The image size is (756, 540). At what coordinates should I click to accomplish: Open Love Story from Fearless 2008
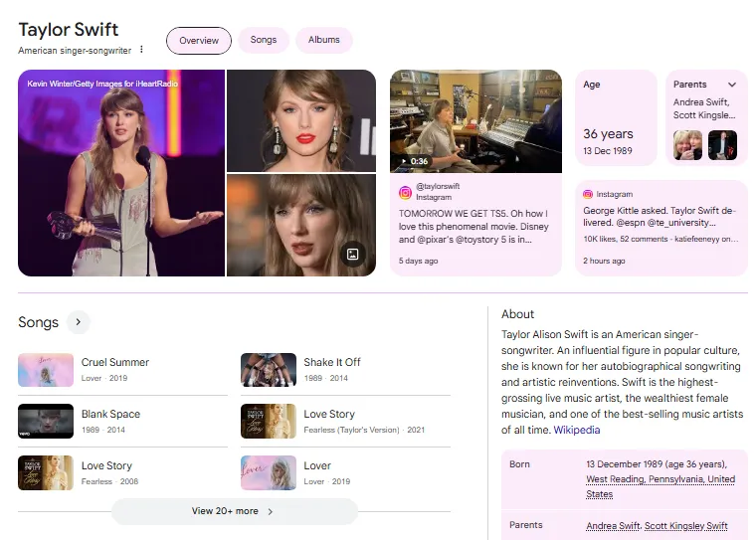[x=122, y=472]
